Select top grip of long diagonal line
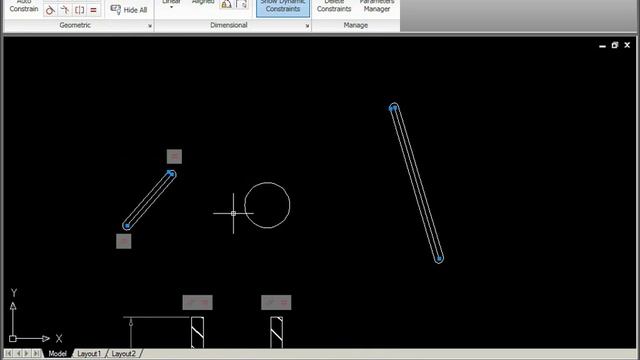The height and width of the screenshot is (360, 640). pos(393,108)
